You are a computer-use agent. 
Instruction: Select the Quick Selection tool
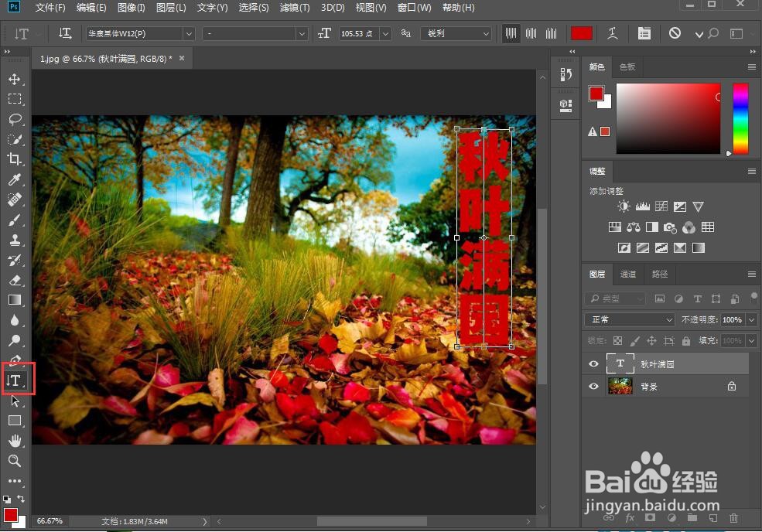14,139
